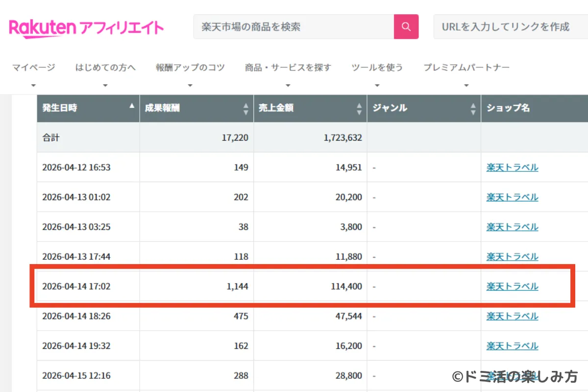Click the 成果報酬 value 149

(241, 168)
